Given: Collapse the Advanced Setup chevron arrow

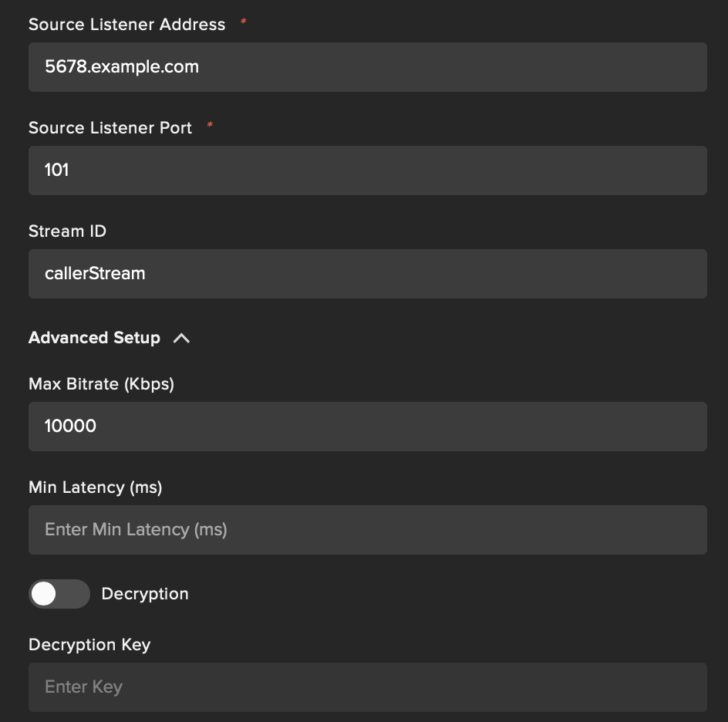Looking at the screenshot, I should (181, 338).
